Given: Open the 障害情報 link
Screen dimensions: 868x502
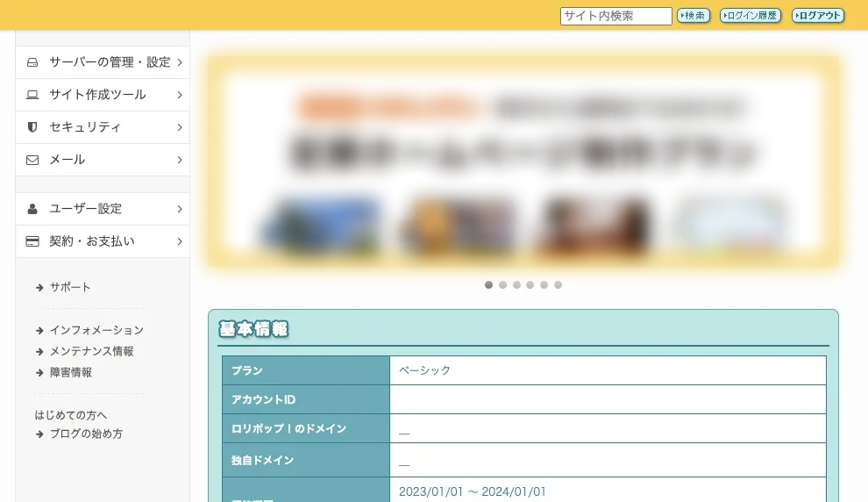Looking at the screenshot, I should coord(71,372).
